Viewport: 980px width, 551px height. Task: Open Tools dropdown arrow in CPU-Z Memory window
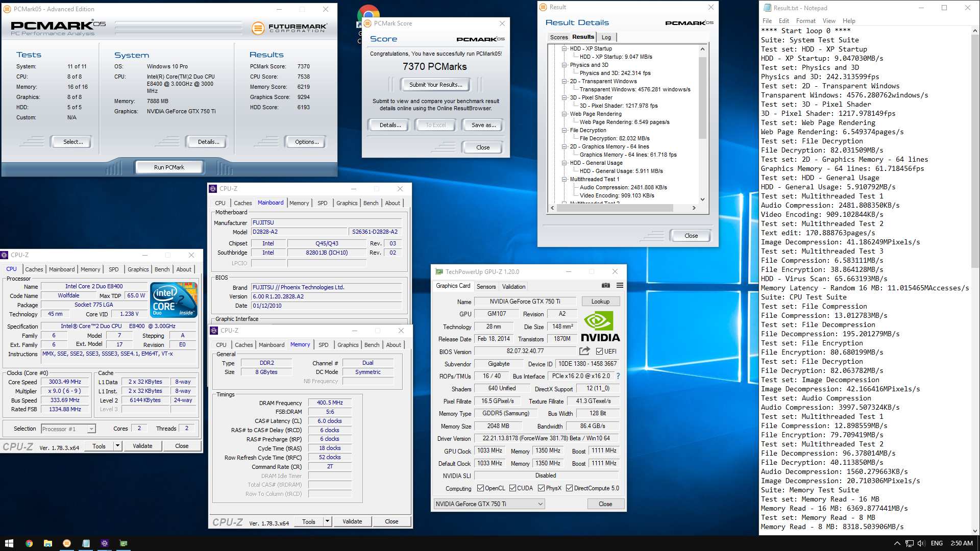(327, 521)
